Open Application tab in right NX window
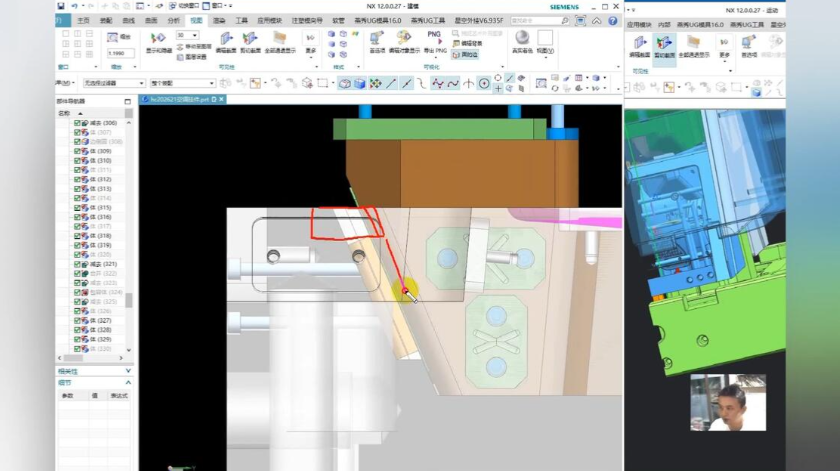This screenshot has height=471, width=840. point(639,25)
